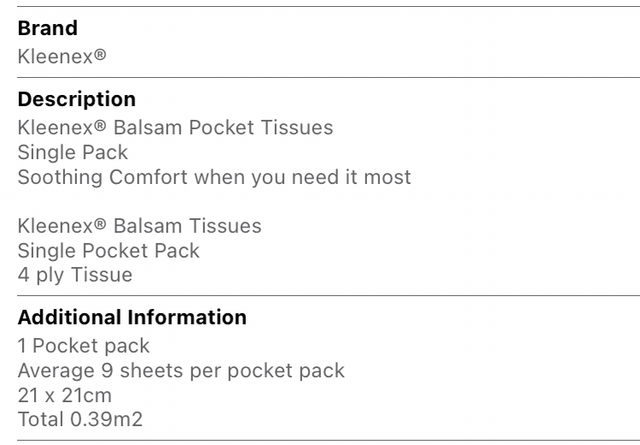
Task: Click the Additional Information heading
Action: [x=132, y=318]
